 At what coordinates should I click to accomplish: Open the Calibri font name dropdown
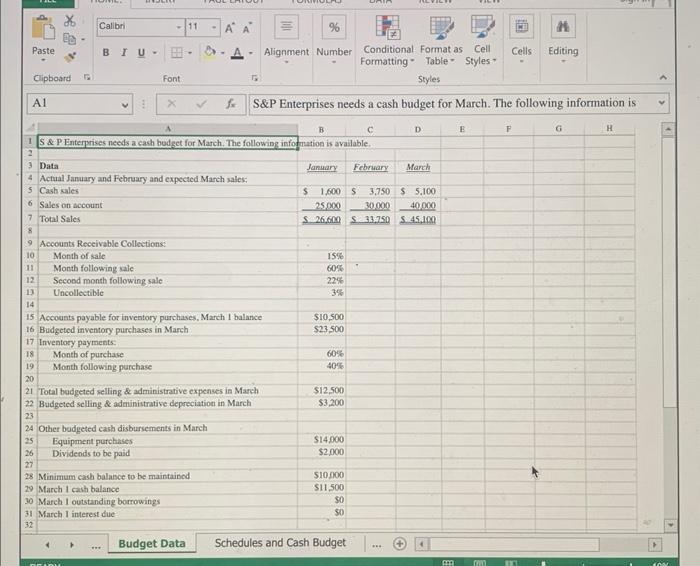179,27
